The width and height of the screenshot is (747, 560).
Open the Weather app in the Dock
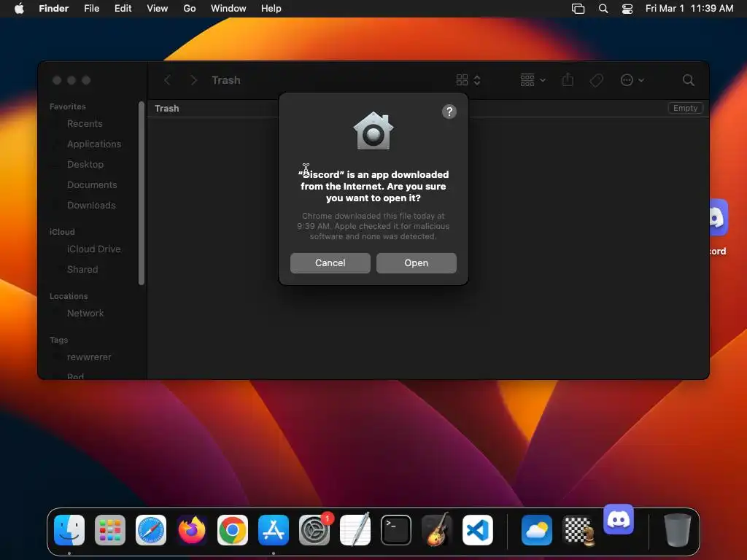point(537,530)
